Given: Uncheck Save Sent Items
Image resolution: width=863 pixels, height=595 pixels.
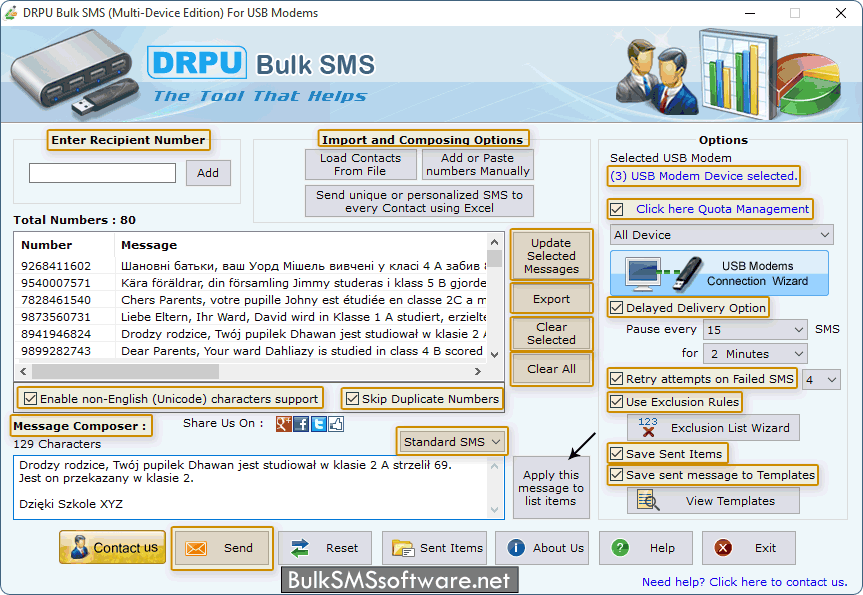Looking at the screenshot, I should 617,454.
